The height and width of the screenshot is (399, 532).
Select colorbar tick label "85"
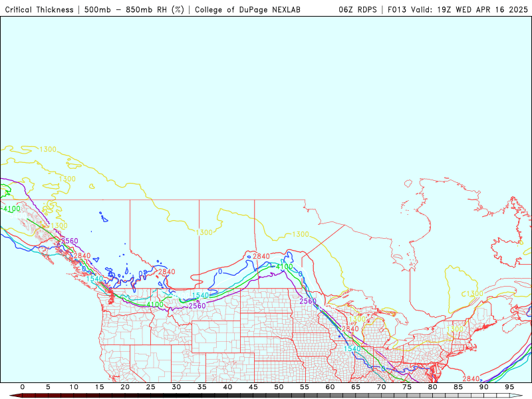pyautogui.click(x=458, y=387)
